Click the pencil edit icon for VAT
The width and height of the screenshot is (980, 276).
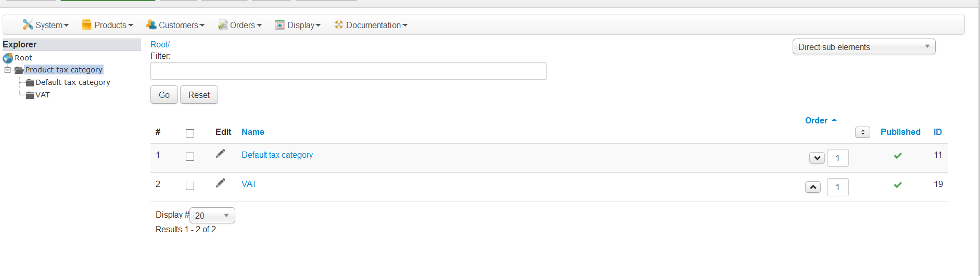coord(221,183)
